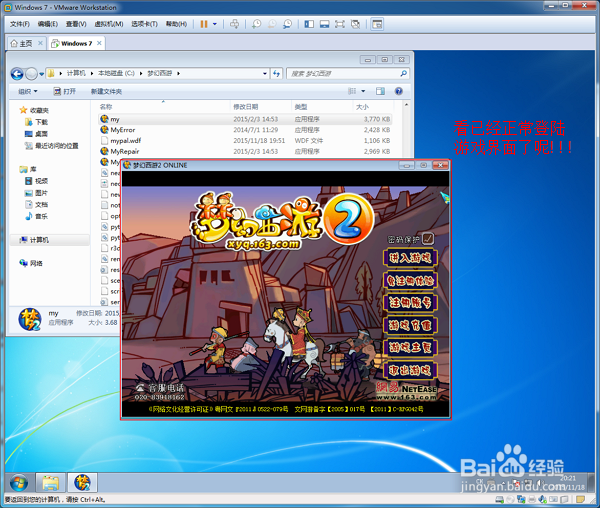Open the 虚拟机(M) menu
Image resolution: width=600 pixels, height=508 pixels.
[109, 24]
